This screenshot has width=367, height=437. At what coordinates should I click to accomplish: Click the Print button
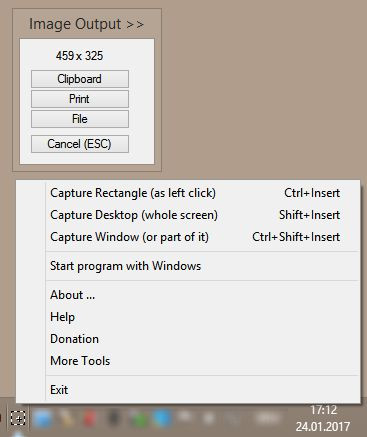tap(80, 99)
